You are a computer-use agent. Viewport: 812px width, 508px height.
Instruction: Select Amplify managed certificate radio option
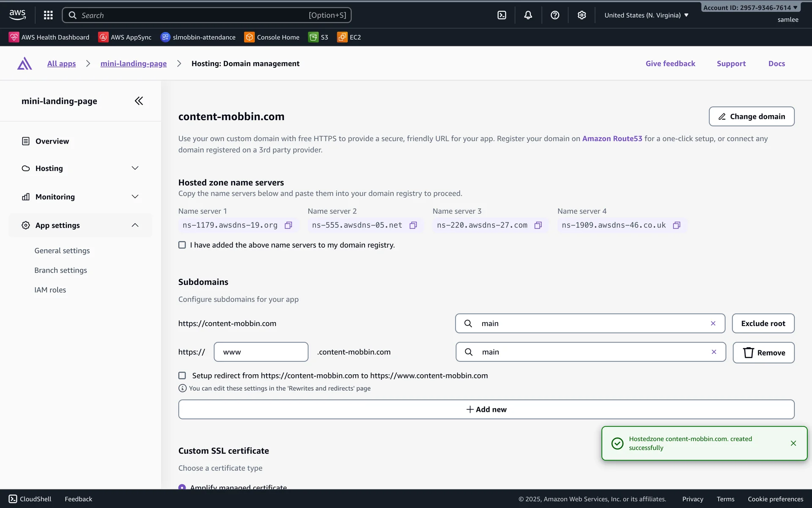click(x=182, y=487)
